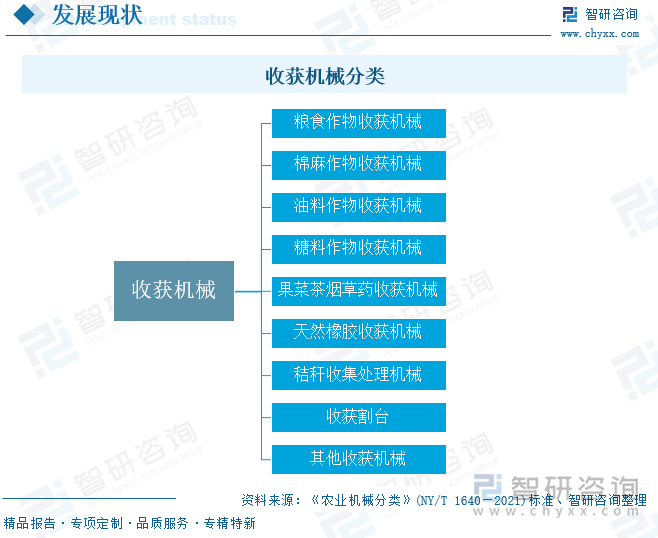The height and width of the screenshot is (538, 658).
Task: Click the 品质服务 footer text
Action: pyautogui.click(x=162, y=523)
